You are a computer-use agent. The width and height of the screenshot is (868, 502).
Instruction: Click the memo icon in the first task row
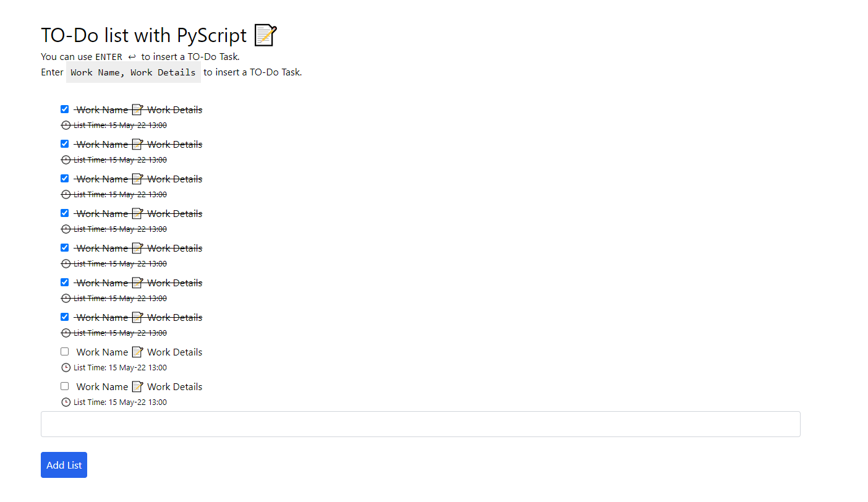[x=138, y=110]
